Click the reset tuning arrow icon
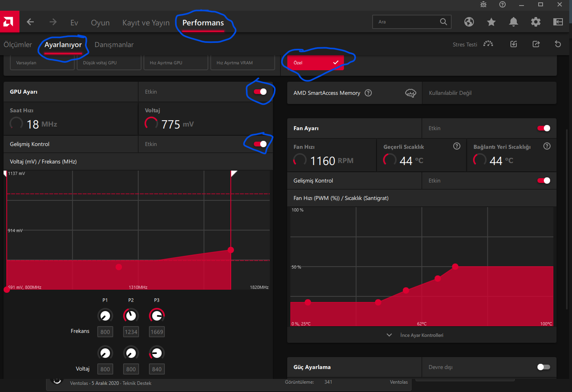 558,44
